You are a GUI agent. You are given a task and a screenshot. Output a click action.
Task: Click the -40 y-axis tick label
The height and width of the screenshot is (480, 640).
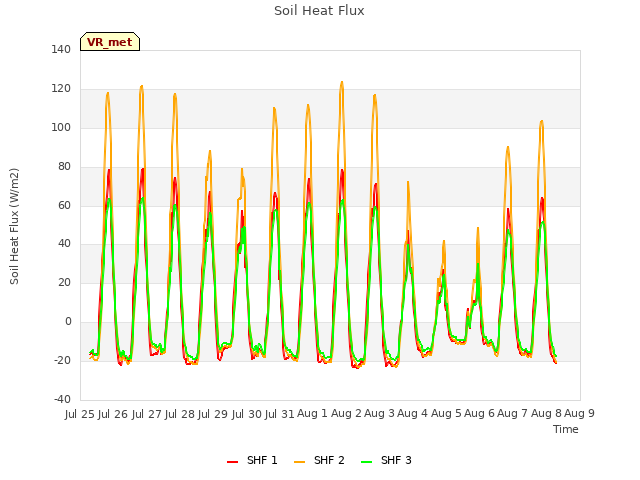click(62, 399)
